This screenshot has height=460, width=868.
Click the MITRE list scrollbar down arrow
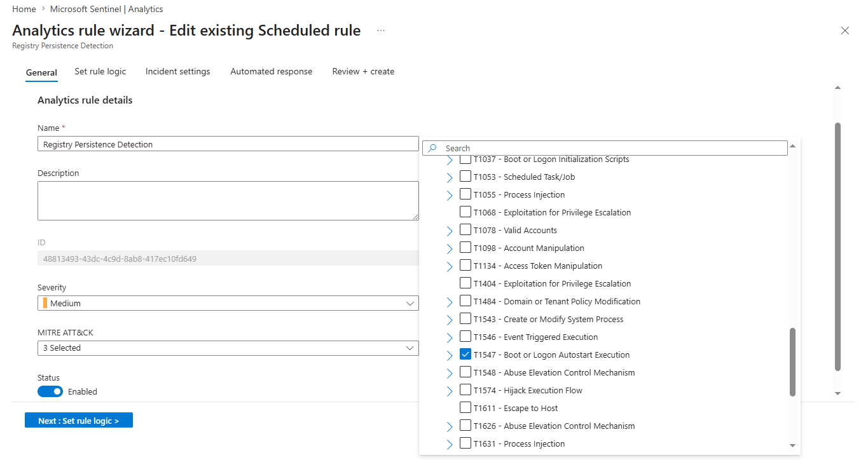click(x=792, y=446)
